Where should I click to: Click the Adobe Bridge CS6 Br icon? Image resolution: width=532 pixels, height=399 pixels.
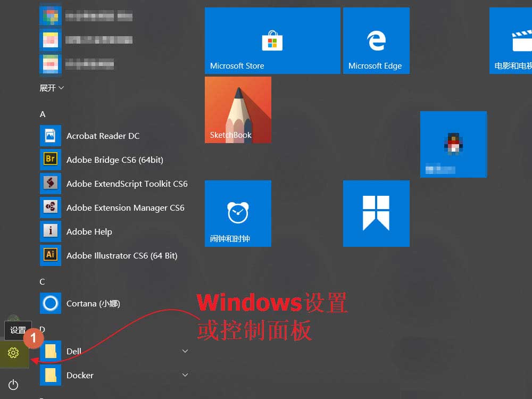pyautogui.click(x=51, y=160)
